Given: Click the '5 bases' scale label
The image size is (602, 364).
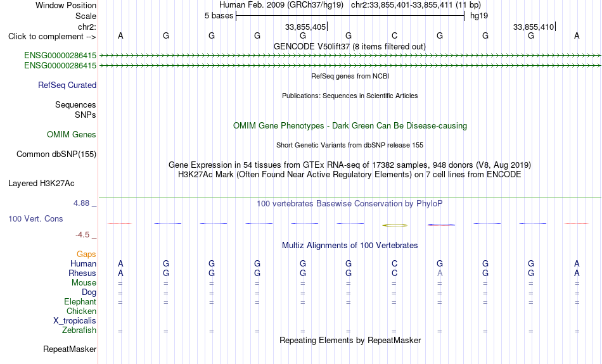Looking at the screenshot, I should point(219,16).
